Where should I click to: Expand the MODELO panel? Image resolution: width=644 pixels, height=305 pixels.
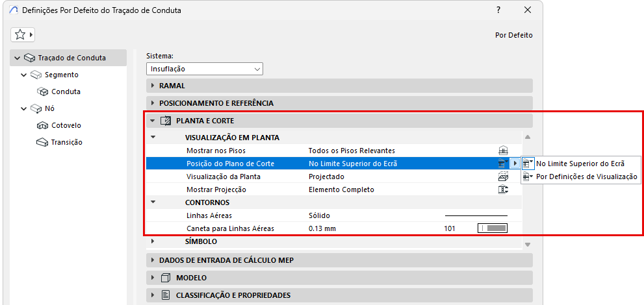(x=153, y=278)
